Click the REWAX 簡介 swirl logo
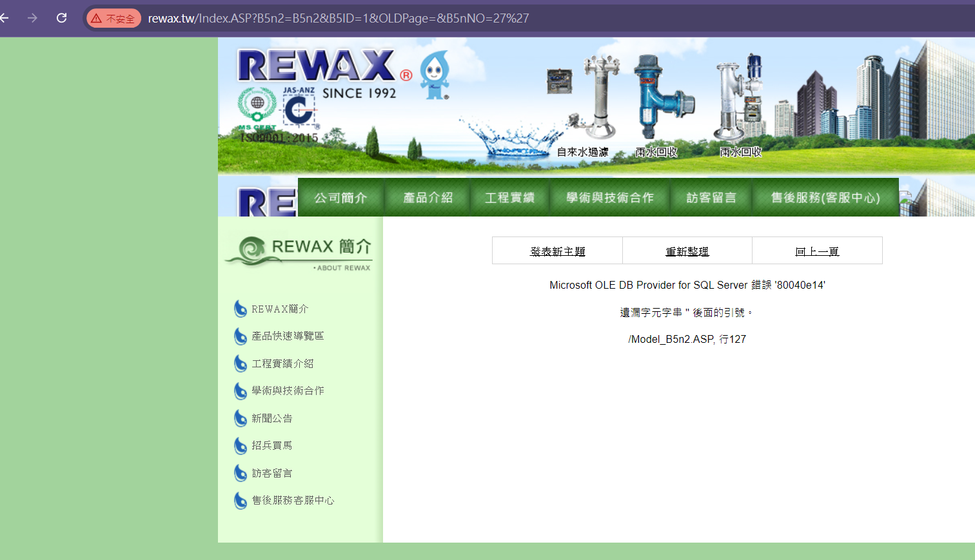Viewport: 975px width, 560px height. click(299, 252)
